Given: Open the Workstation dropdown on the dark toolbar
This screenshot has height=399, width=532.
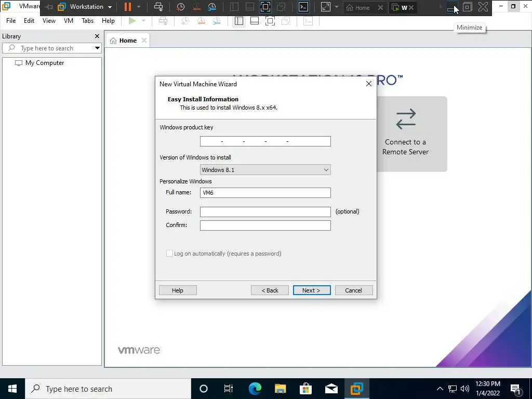Looking at the screenshot, I should pyautogui.click(x=85, y=7).
